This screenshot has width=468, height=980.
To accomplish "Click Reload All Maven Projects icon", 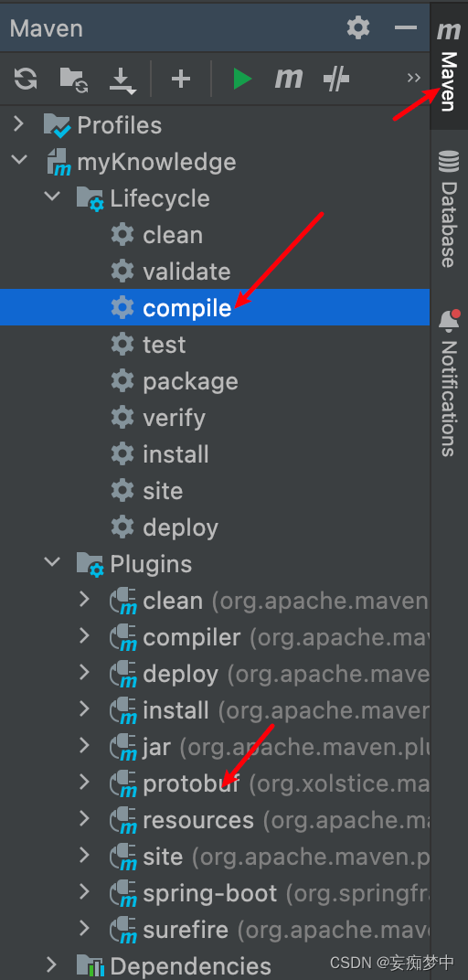I will pos(26,79).
